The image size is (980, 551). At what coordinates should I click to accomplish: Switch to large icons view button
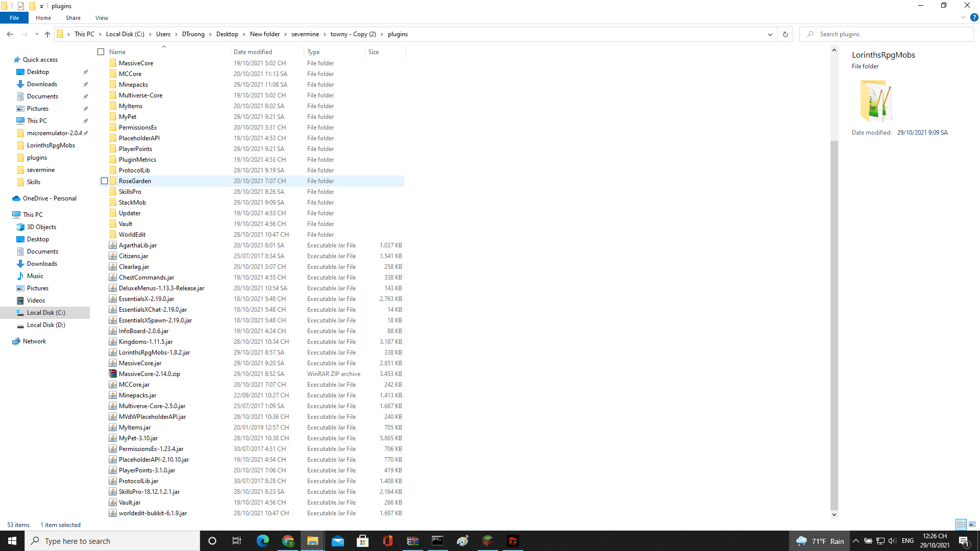(972, 524)
